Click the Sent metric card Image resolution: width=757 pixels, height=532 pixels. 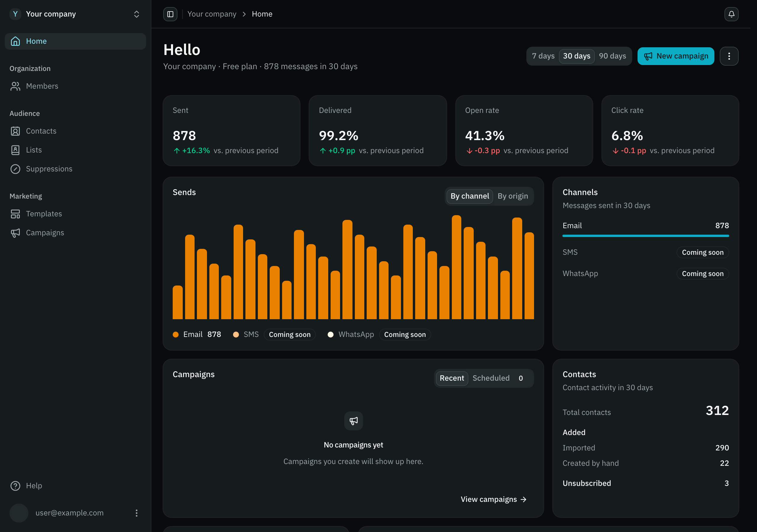231,131
